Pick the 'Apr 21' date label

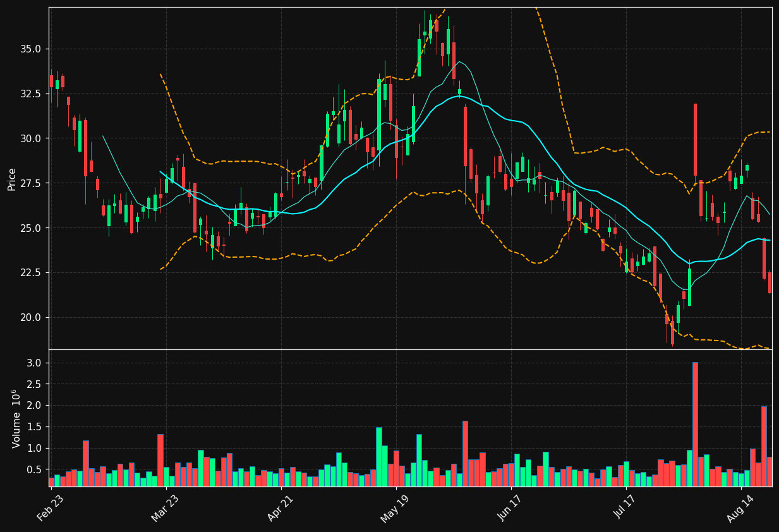click(279, 508)
